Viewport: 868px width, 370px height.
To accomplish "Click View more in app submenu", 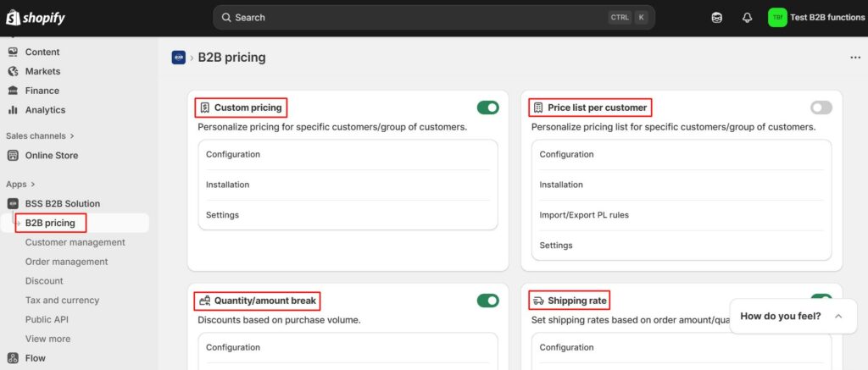I will coord(47,339).
